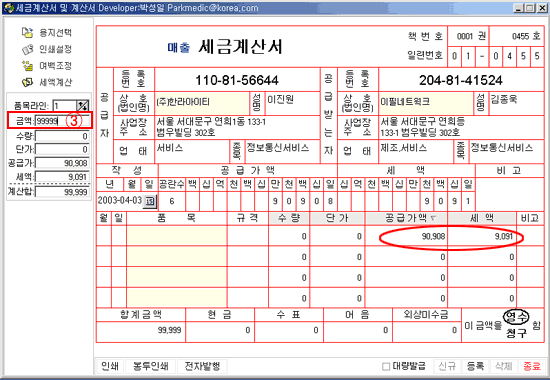Click the recipient 상호 field 이필네트웍크

[426, 103]
